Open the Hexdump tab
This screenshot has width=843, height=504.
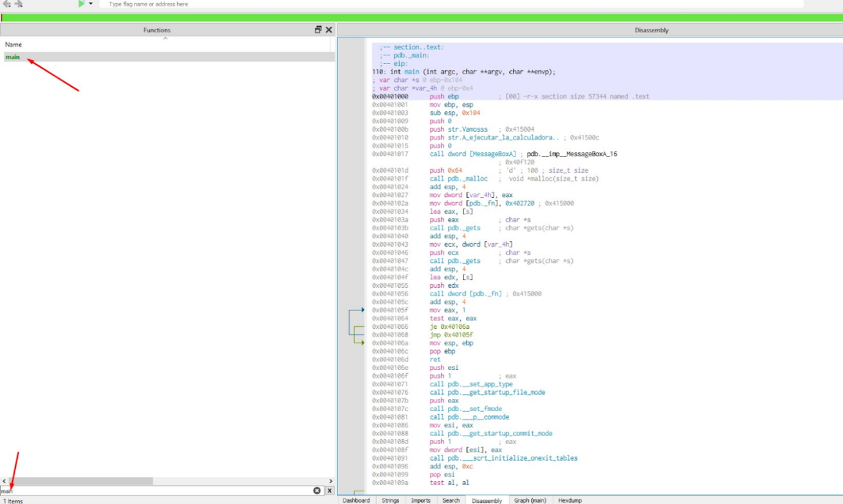click(570, 500)
